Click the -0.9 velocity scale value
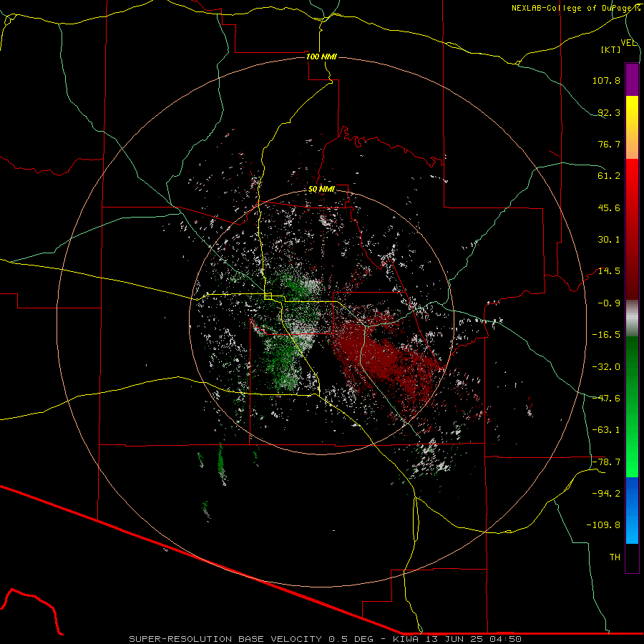The width and height of the screenshot is (644, 644). [609, 303]
